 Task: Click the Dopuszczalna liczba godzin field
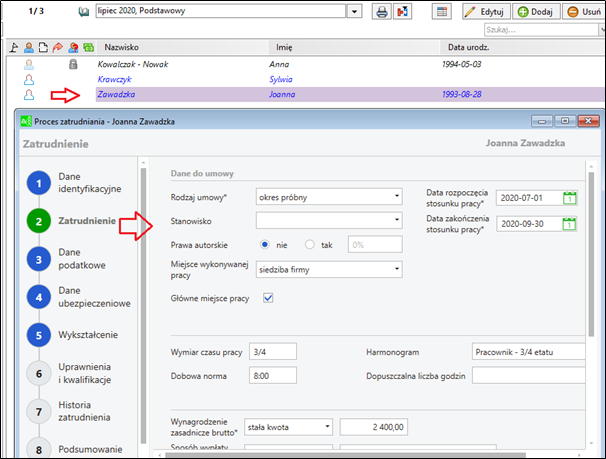pyautogui.click(x=528, y=376)
